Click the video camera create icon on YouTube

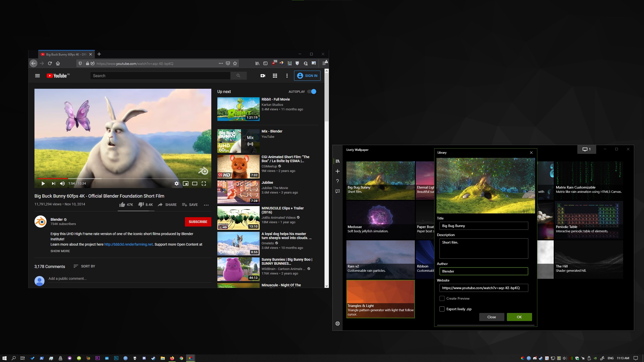pos(263,76)
